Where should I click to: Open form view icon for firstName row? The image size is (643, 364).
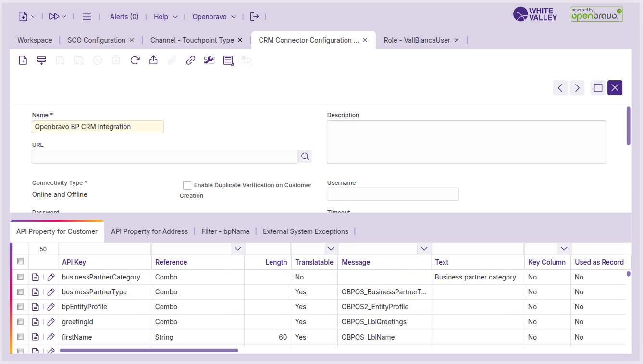[36, 337]
